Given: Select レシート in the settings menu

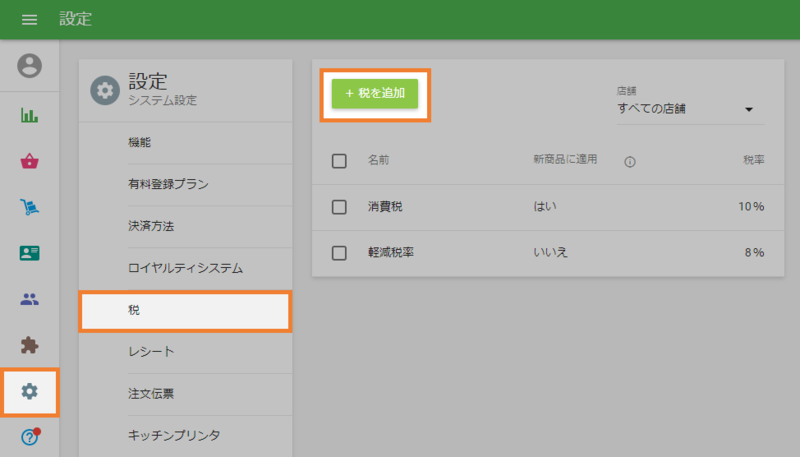Looking at the screenshot, I should coord(151,351).
